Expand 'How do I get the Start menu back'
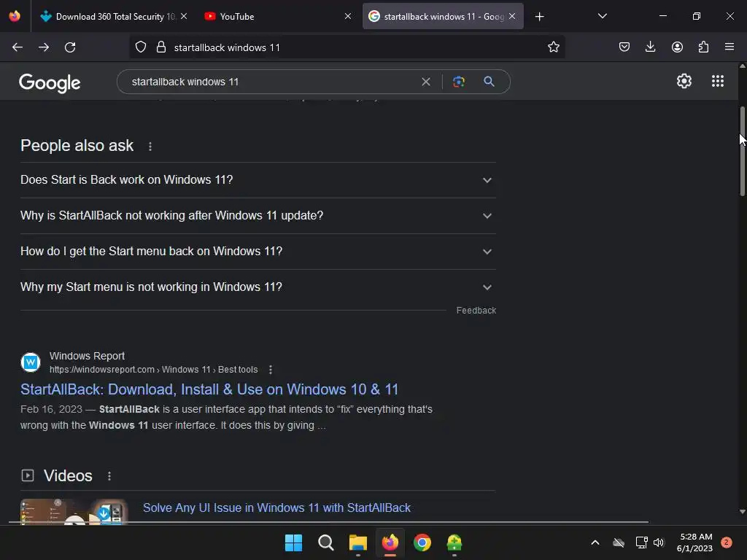 pyautogui.click(x=258, y=252)
